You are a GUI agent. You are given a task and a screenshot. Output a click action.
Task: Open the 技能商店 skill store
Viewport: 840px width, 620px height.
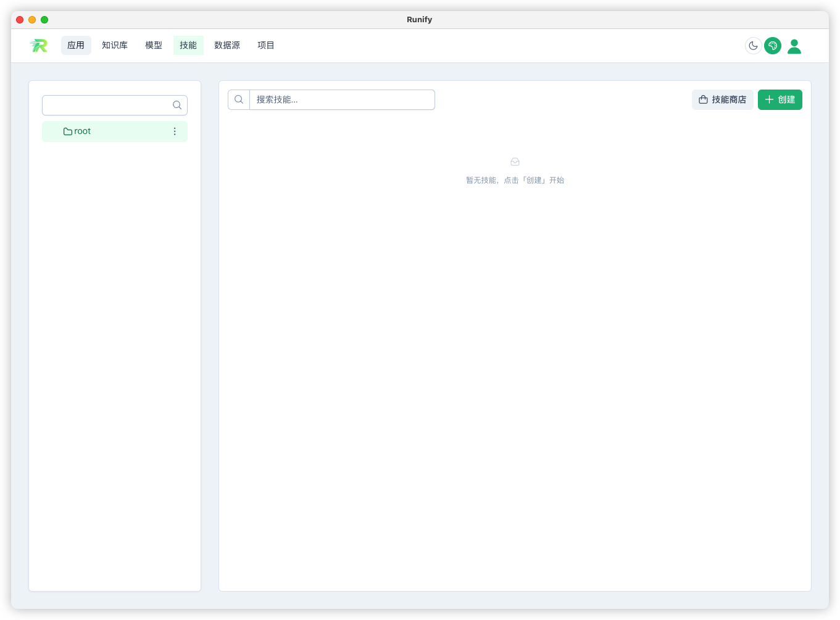point(723,99)
